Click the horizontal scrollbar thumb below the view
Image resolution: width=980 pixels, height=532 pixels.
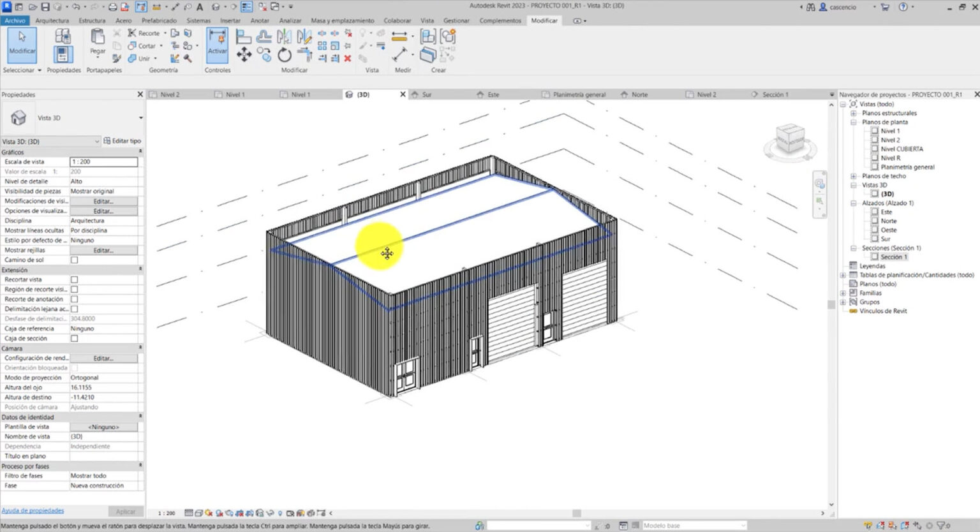click(x=577, y=513)
